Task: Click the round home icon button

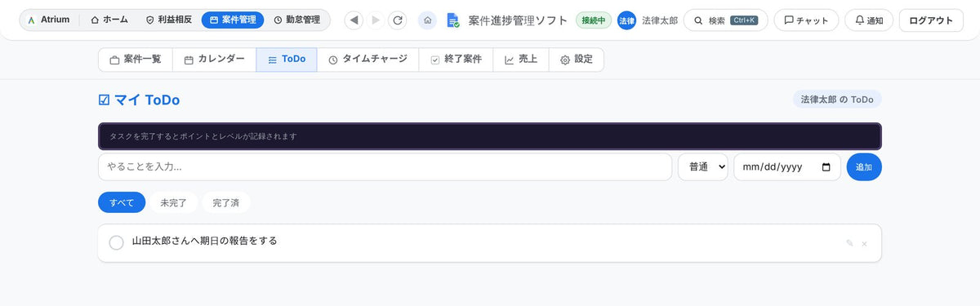Action: click(x=427, y=20)
